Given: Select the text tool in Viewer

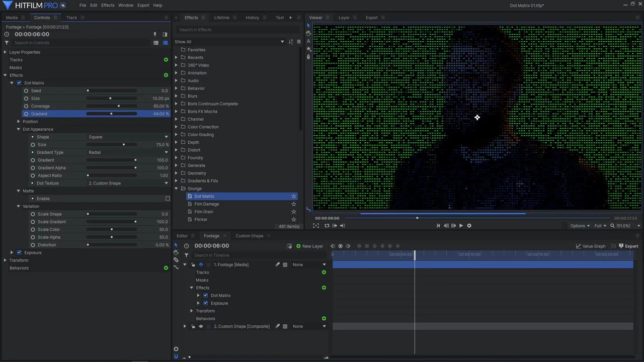Looking at the screenshot, I should 308,41.
